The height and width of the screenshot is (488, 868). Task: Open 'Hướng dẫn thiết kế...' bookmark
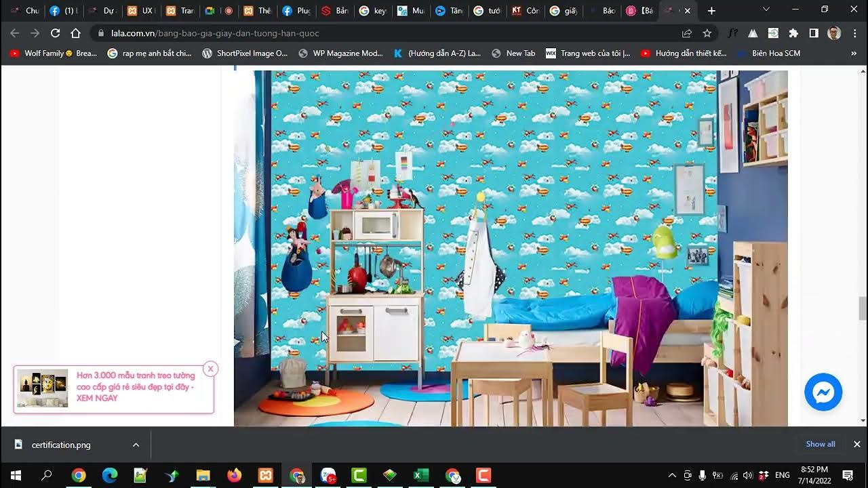coord(684,53)
